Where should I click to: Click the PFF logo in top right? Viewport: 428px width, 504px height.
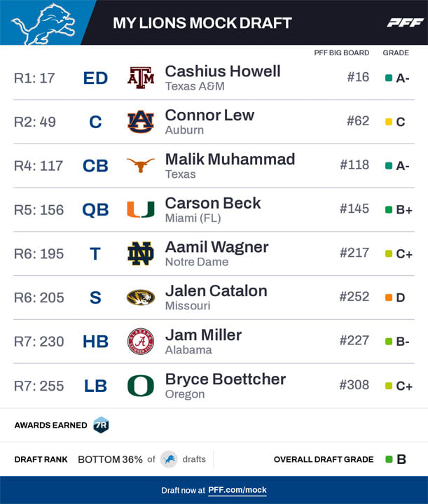(404, 22)
